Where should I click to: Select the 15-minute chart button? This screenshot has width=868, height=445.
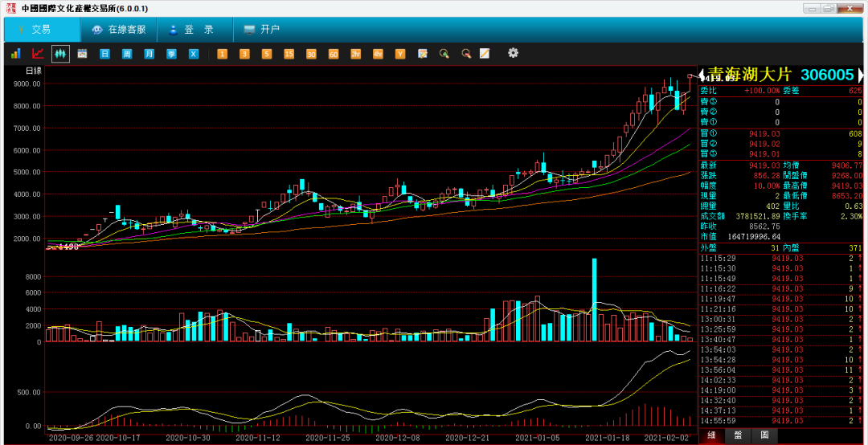click(x=289, y=54)
